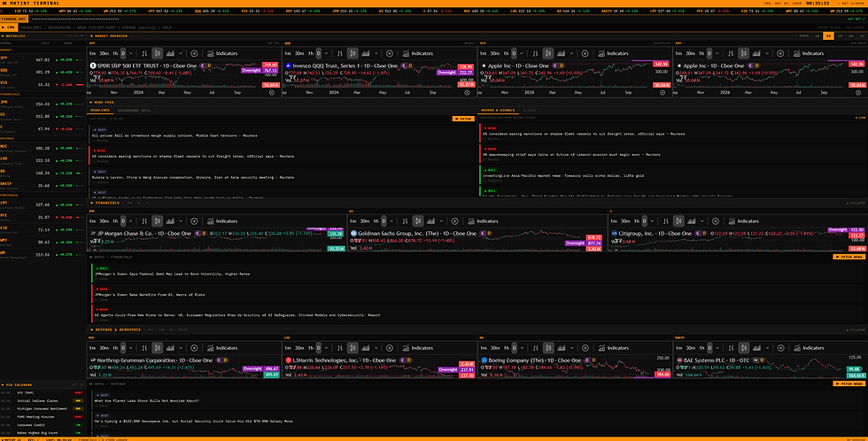Select VIX row in watchlist

[43, 85]
